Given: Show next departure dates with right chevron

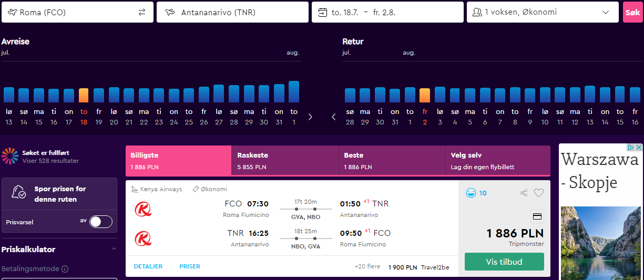Looking at the screenshot, I should tap(310, 117).
